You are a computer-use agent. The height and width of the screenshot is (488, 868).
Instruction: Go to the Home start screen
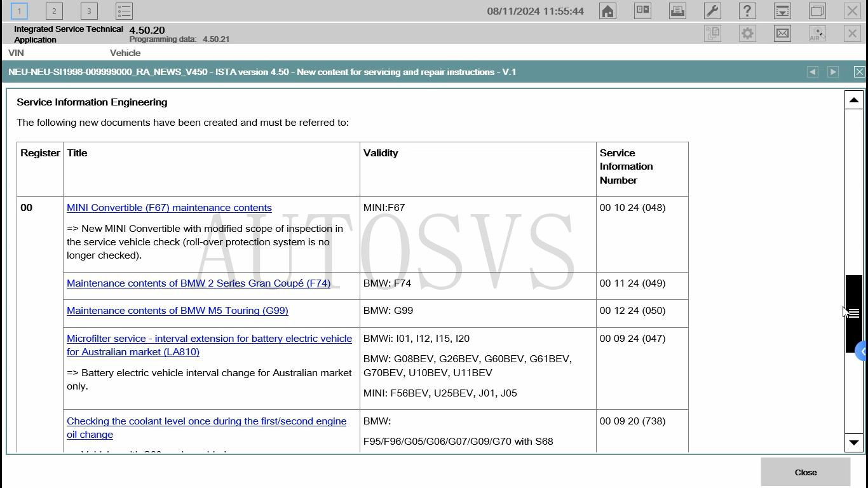(607, 11)
